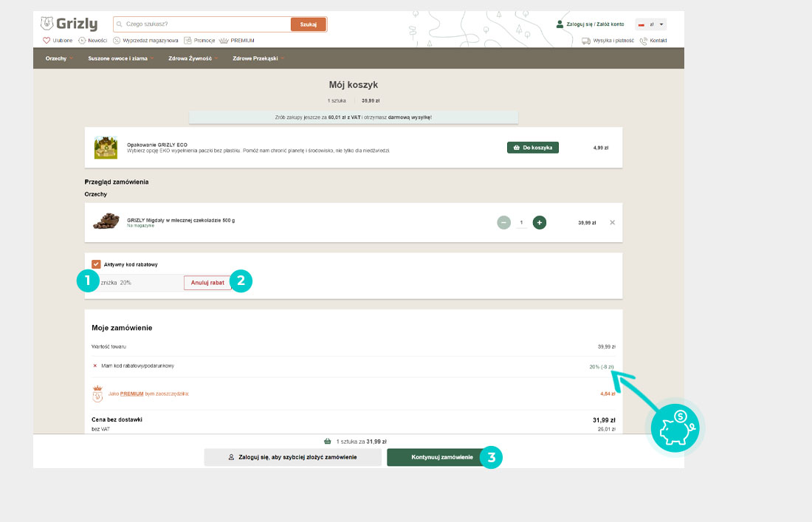Open GRIZLY Migdały w mlecznej czekoladzie link
Image resolution: width=812 pixels, height=522 pixels.
[x=181, y=220]
